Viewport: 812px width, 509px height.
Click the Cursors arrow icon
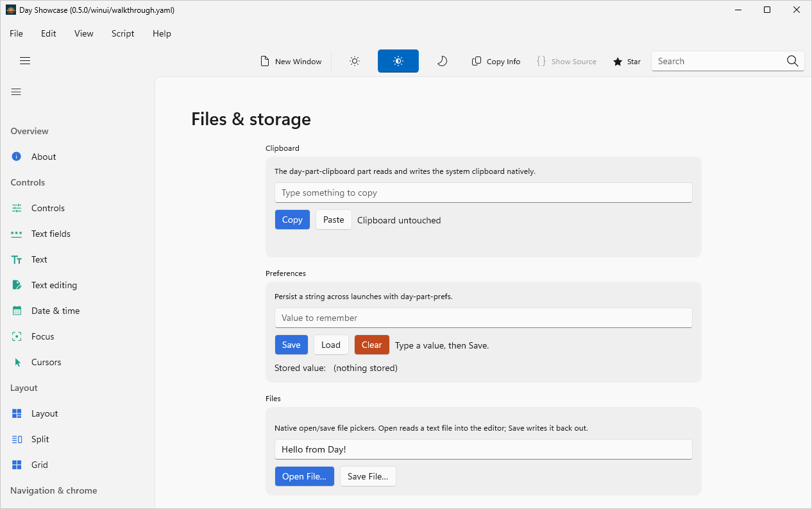coord(17,362)
